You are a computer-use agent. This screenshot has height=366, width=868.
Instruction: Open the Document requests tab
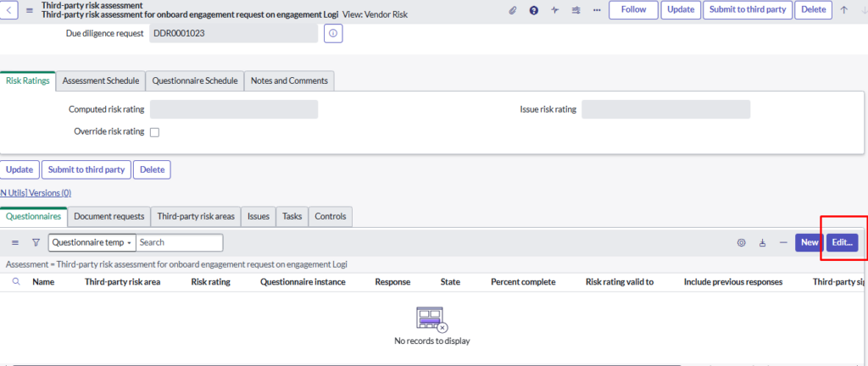pyautogui.click(x=108, y=216)
